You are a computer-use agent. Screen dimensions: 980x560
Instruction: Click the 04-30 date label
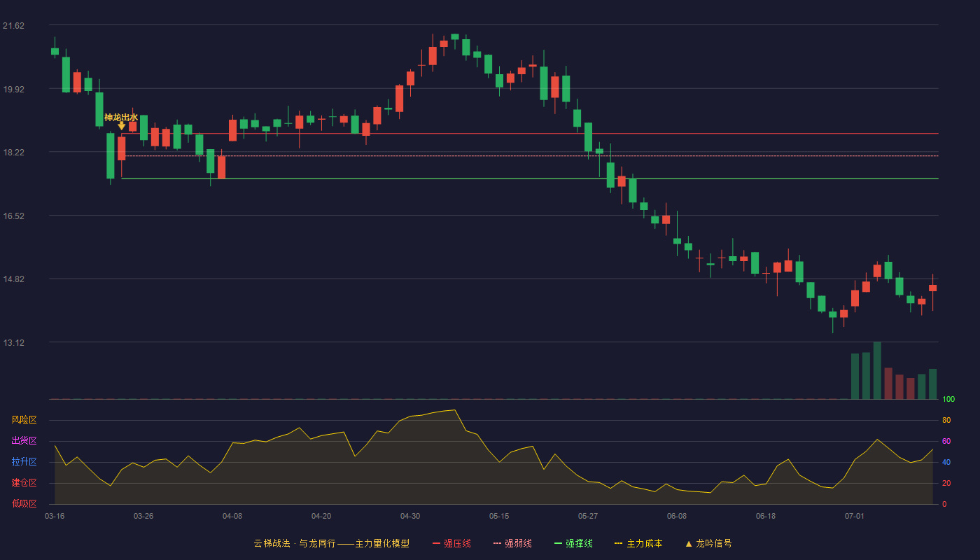pos(410,516)
